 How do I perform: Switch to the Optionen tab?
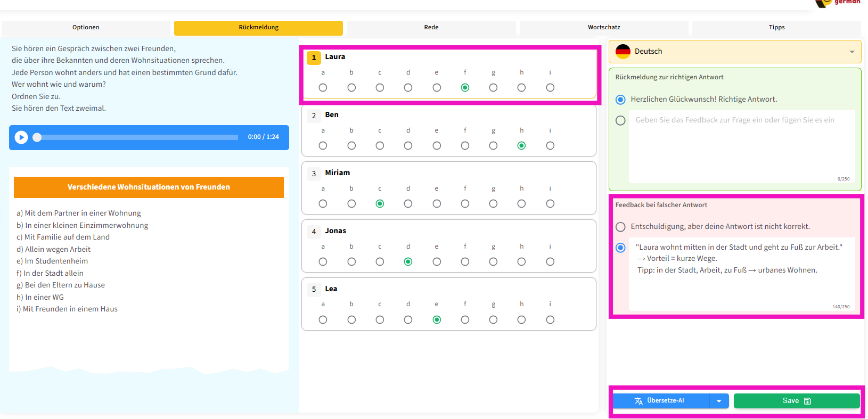[x=86, y=28]
